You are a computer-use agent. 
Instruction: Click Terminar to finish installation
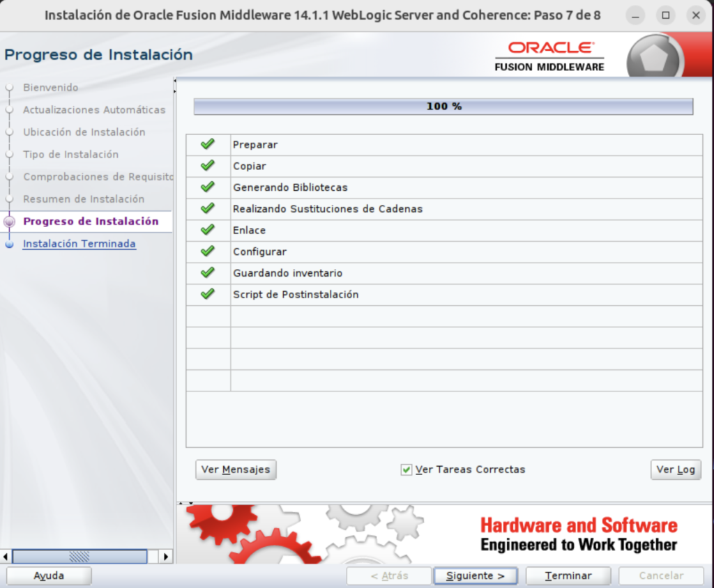point(568,575)
